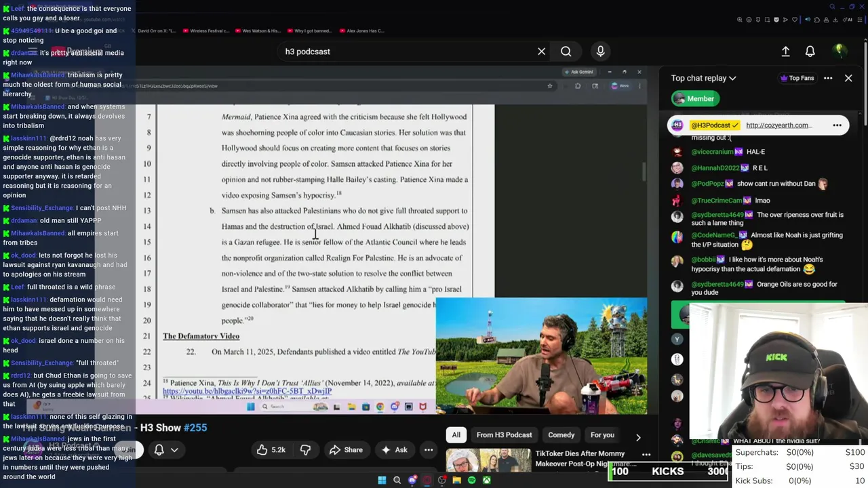
Task: Select the From H3 Podcast chip
Action: [x=504, y=435]
